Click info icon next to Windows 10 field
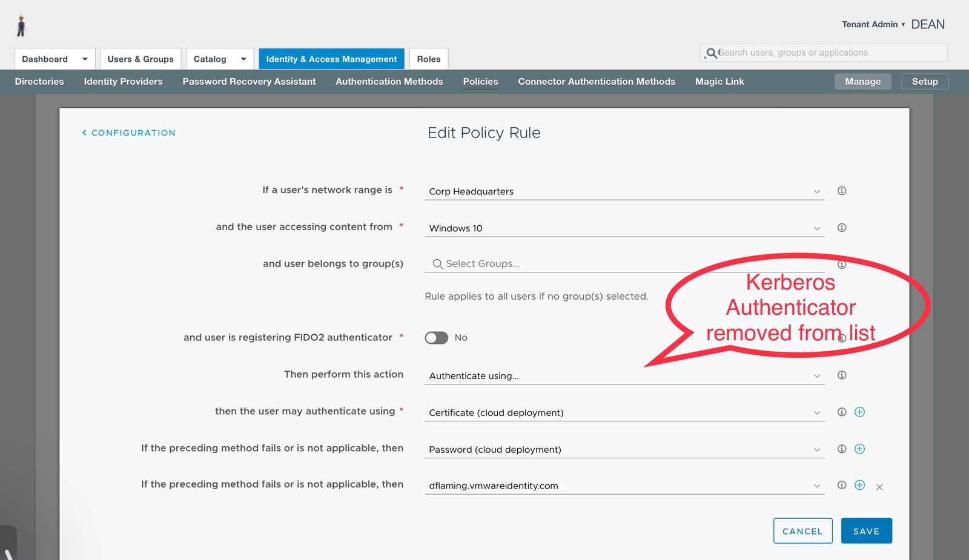969x560 pixels. pyautogui.click(x=841, y=228)
